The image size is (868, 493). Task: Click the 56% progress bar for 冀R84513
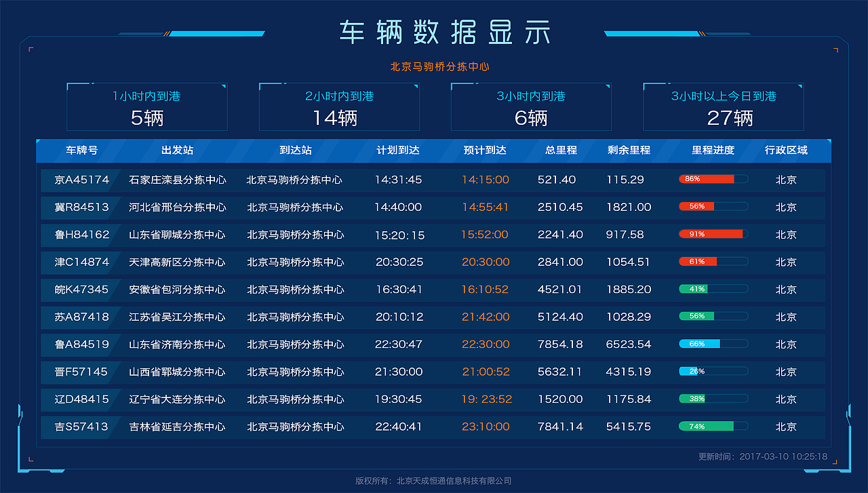[x=713, y=206]
